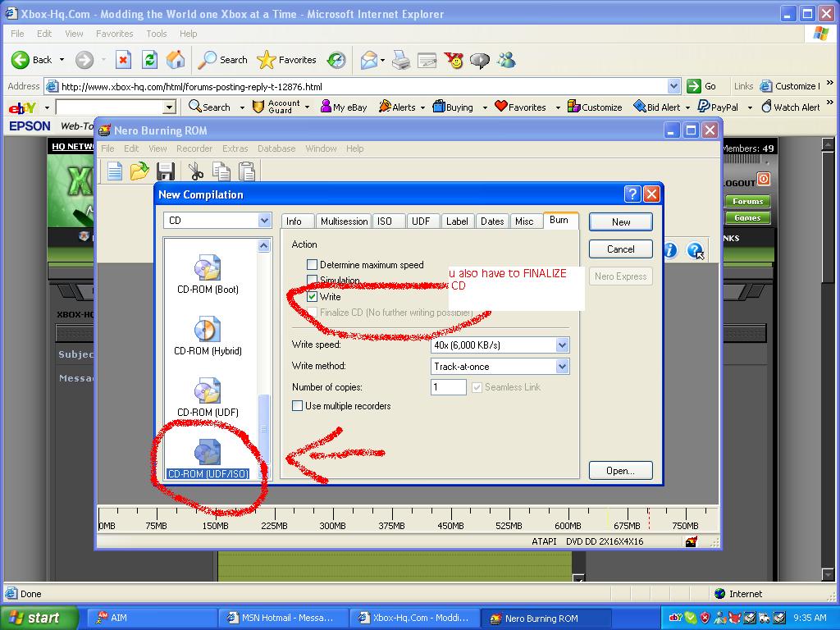Select CD-ROM (UDF/ISO) compilation type
This screenshot has height=630, width=840.
[x=208, y=459]
